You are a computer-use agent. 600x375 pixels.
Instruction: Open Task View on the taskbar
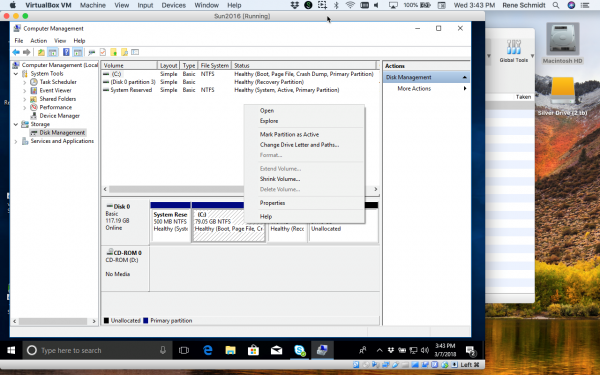[184, 350]
